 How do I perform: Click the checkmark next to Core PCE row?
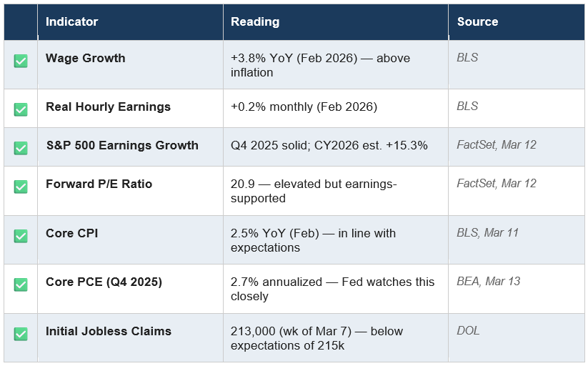coord(21,285)
